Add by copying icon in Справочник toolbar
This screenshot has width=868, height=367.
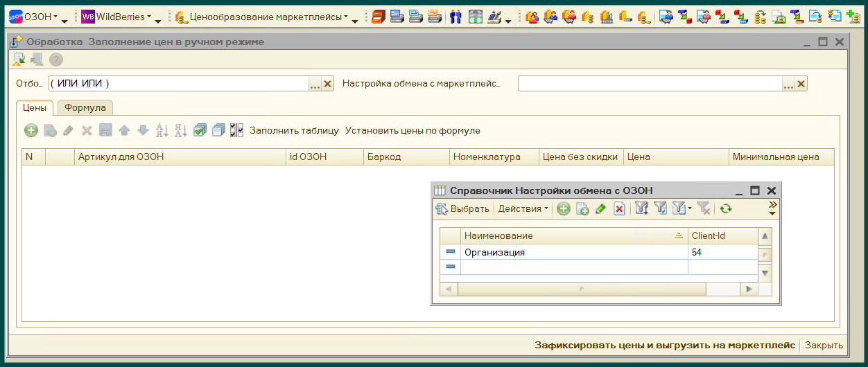[x=582, y=208]
